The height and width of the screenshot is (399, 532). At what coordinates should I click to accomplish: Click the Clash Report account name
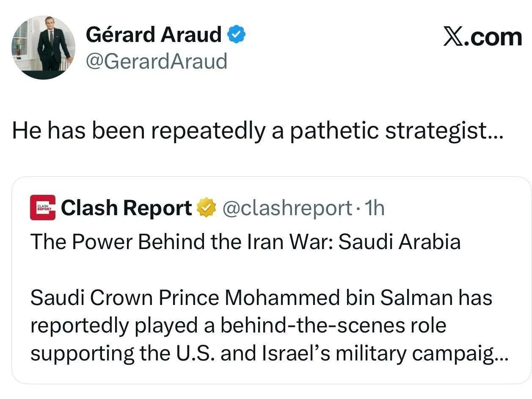(x=126, y=208)
